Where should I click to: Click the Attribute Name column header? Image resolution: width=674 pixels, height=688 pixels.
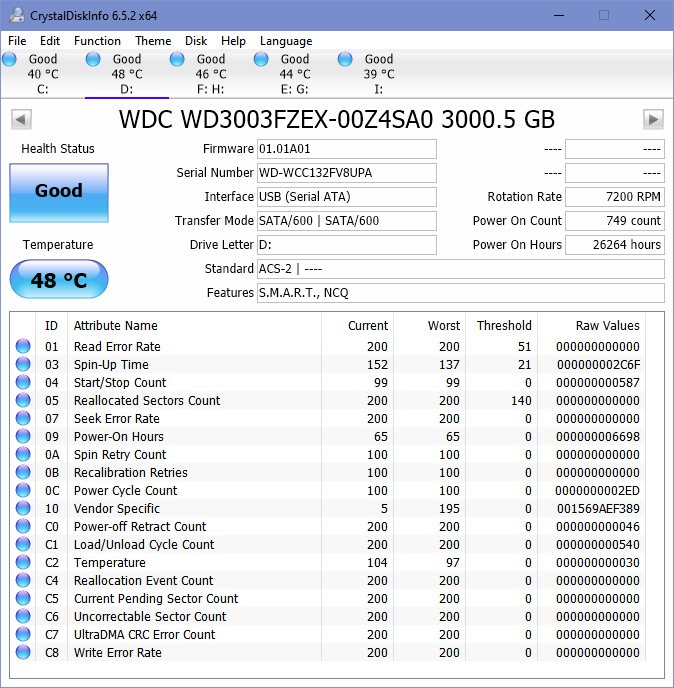[194, 326]
